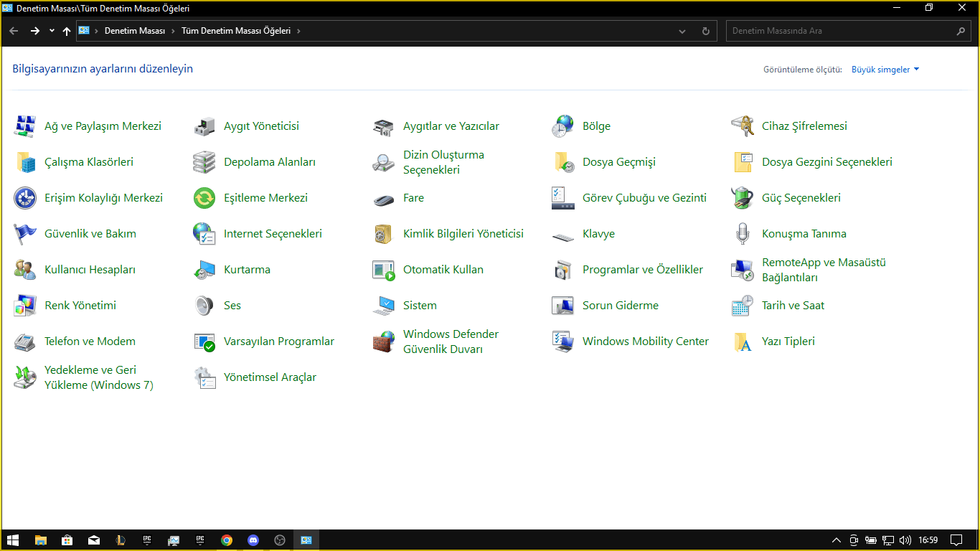Open the Windows Start menu
Viewport: 980px width, 551px height.
13,540
